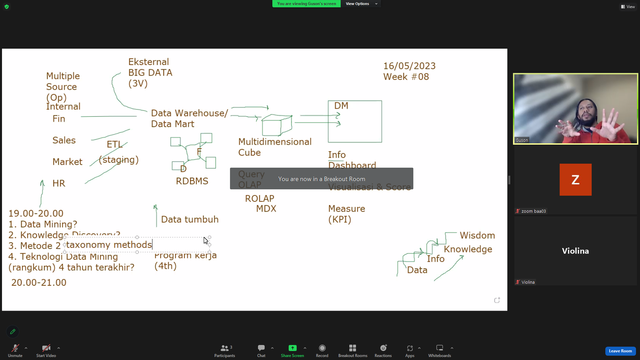Click the green Share Screen button
640x360 pixels.
[292, 350]
